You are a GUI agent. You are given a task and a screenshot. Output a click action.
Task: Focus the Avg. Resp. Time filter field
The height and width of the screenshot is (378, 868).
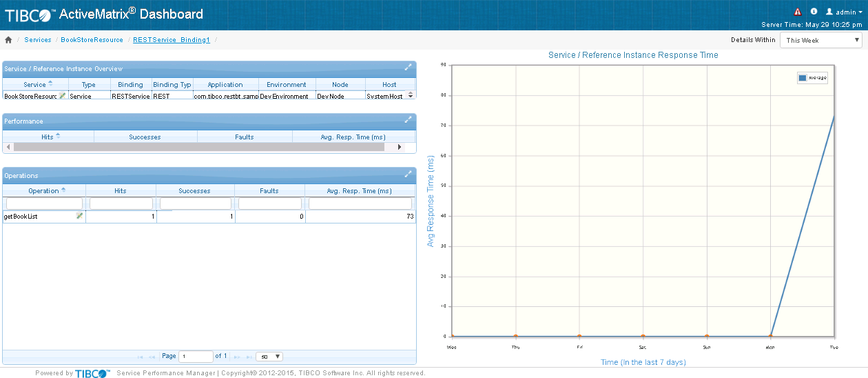tap(360, 203)
